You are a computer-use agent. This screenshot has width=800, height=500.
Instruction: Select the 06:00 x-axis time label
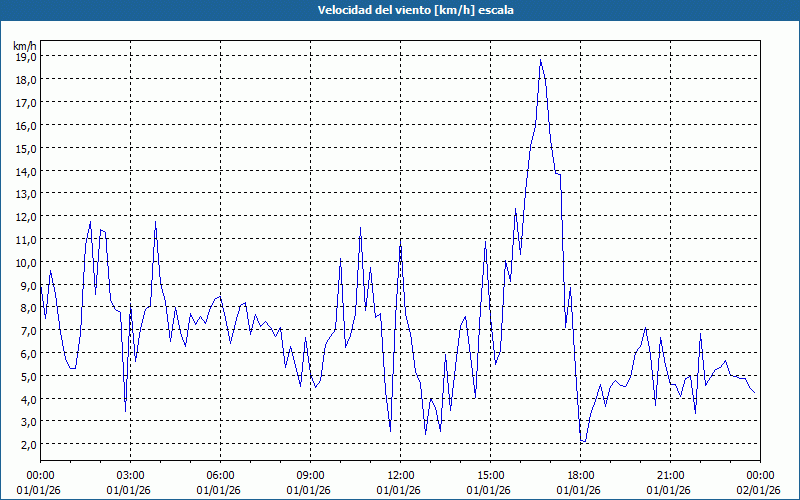(x=220, y=475)
